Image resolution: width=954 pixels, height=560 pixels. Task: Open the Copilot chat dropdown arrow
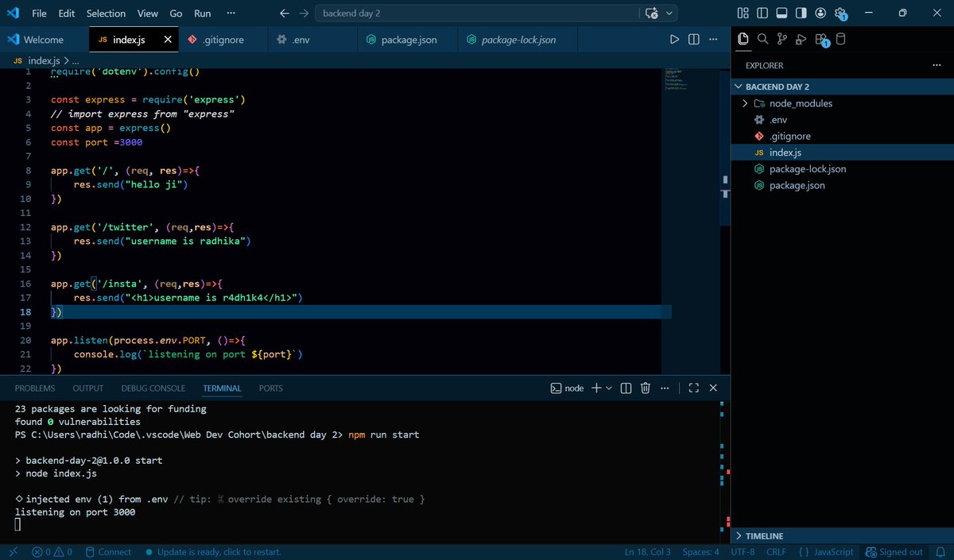click(669, 14)
